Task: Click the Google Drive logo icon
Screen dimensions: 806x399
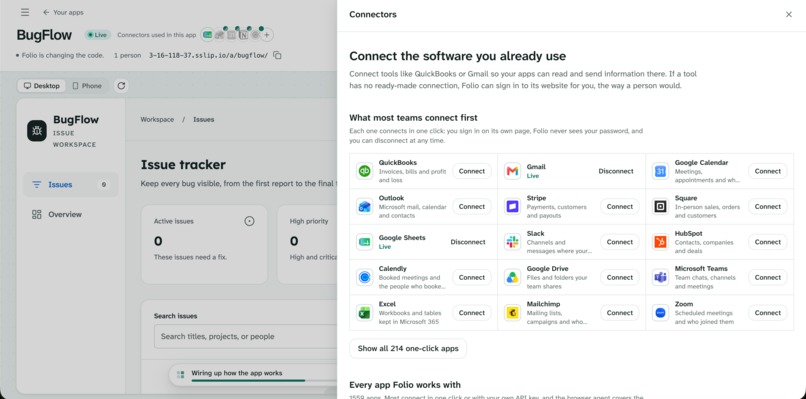Action: (512, 278)
